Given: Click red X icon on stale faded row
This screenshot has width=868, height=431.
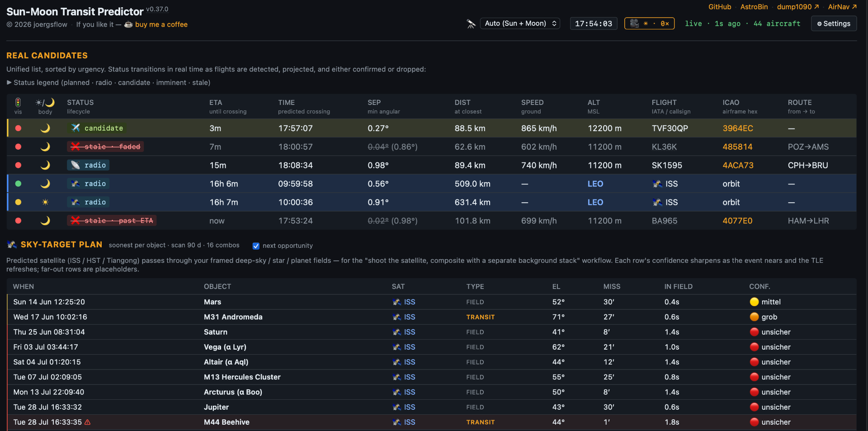Looking at the screenshot, I should click(x=75, y=147).
